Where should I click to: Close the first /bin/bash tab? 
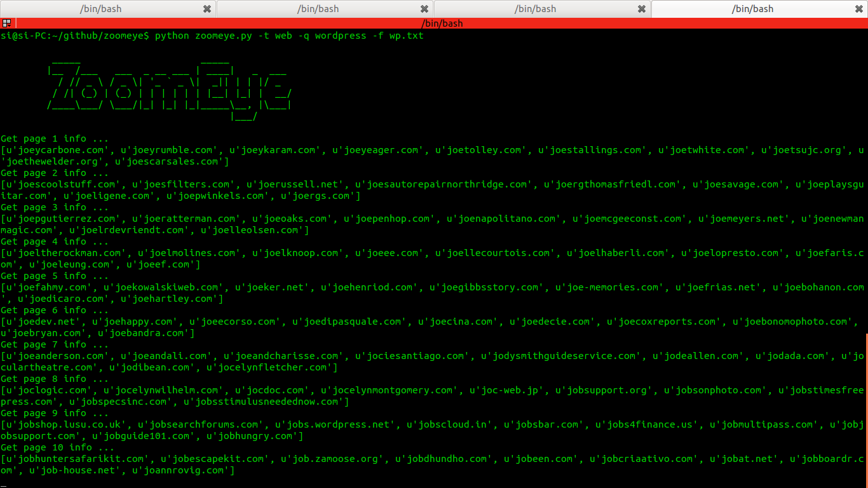pos(207,9)
